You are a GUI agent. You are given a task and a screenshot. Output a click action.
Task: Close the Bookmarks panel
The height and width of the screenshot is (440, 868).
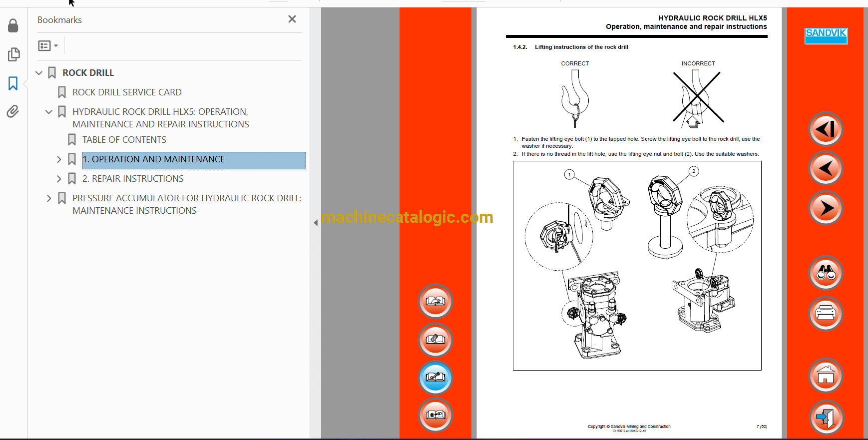[x=292, y=19]
